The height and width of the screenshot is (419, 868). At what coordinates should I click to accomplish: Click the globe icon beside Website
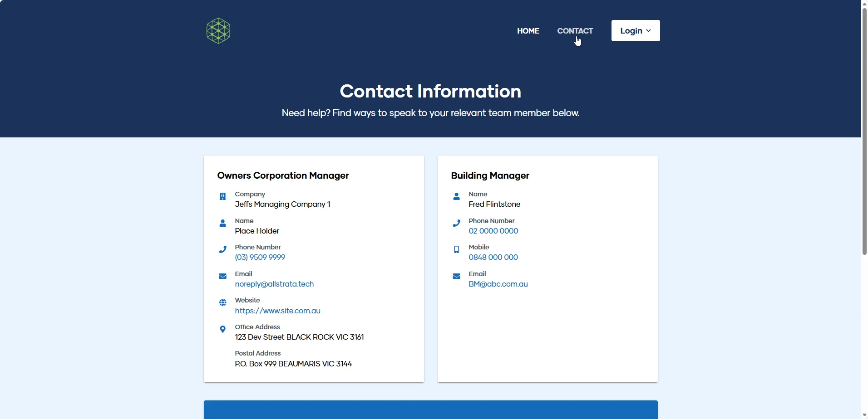tap(223, 302)
